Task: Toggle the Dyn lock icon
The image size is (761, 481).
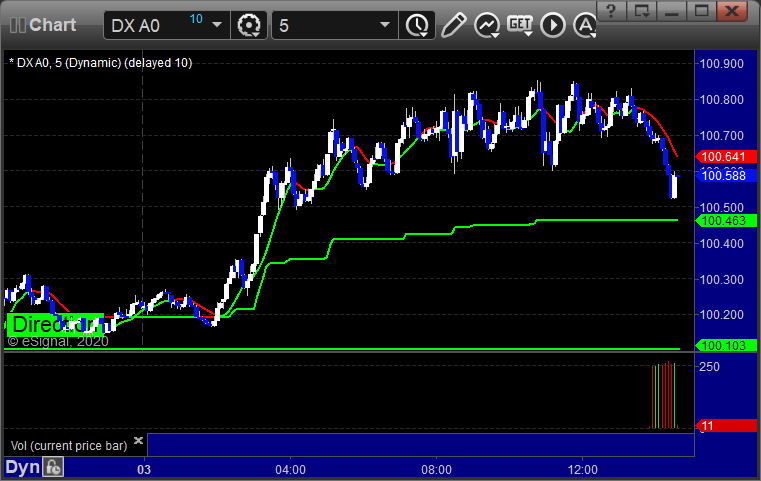Action: (x=53, y=466)
